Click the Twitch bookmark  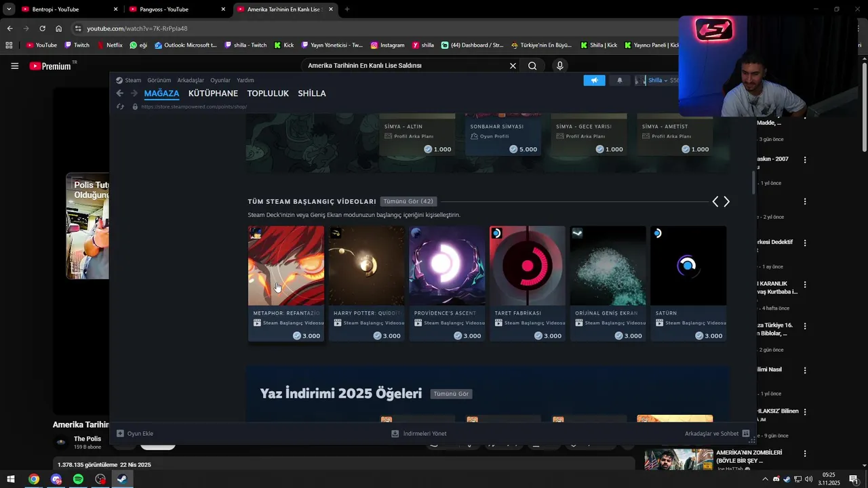pyautogui.click(x=77, y=45)
